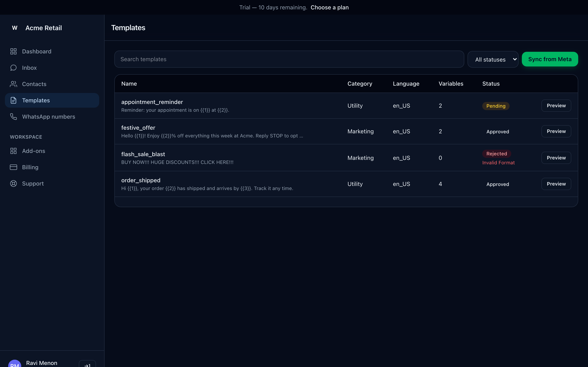Click the Support lifebuoy icon

(13, 183)
